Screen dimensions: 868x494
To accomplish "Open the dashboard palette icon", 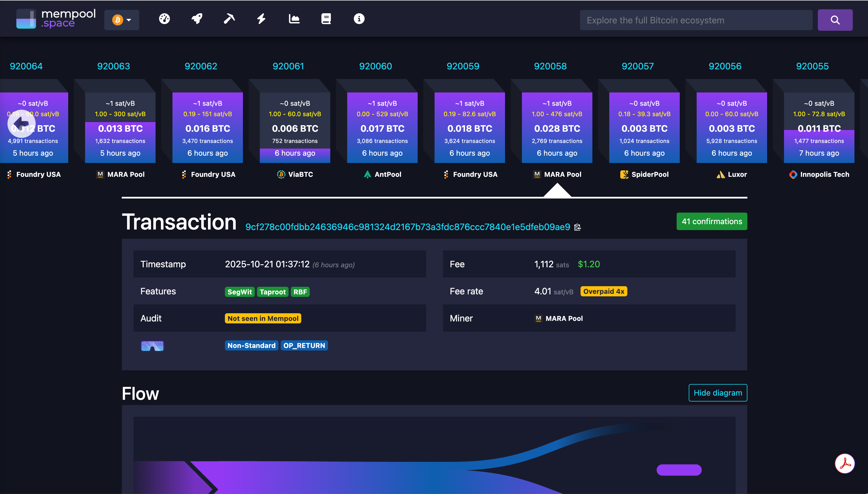I will point(165,19).
